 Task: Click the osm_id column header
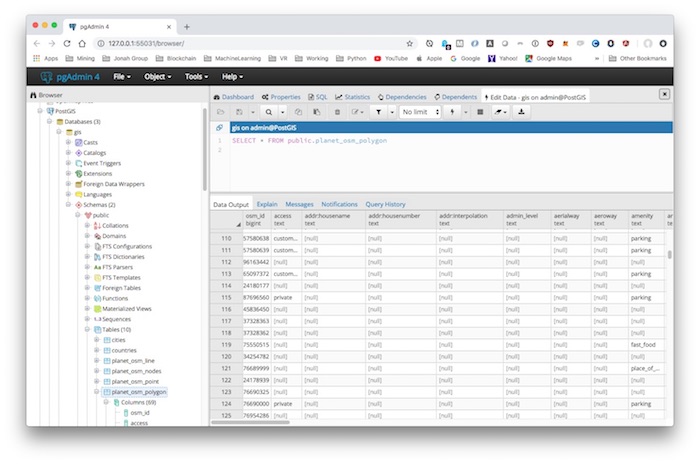[256, 219]
